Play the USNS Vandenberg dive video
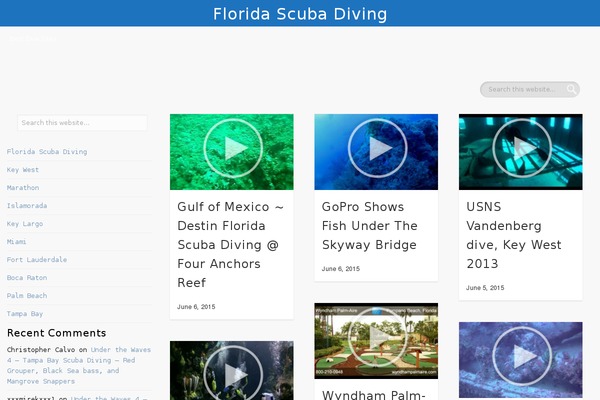 pos(522,148)
